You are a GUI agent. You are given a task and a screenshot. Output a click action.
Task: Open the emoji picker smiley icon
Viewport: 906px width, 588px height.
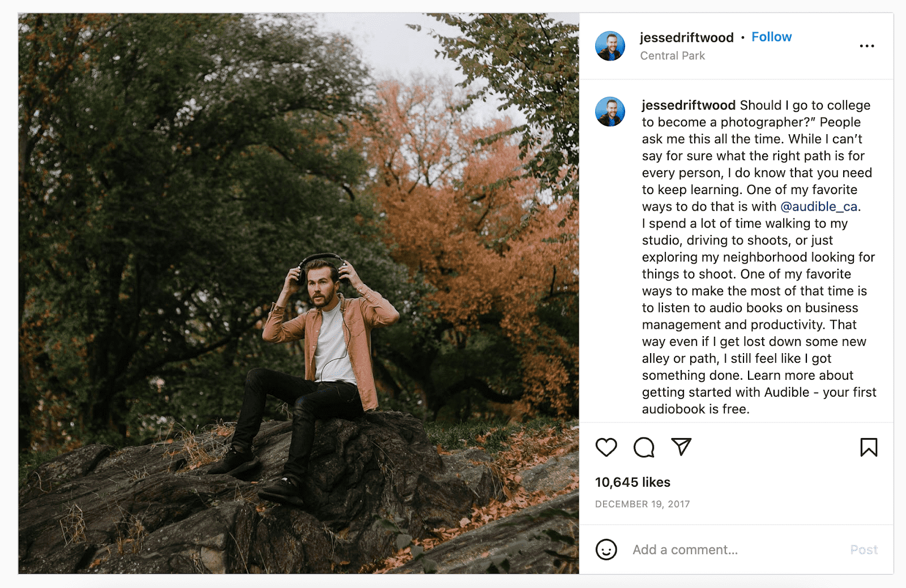(606, 549)
